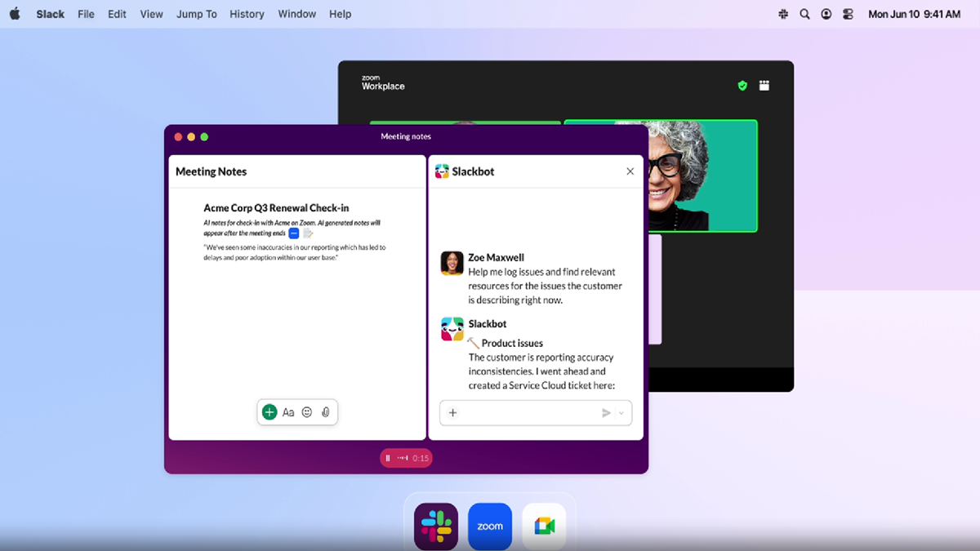
Task: Open the apps grid icon in Zoom toolbar
Action: [764, 85]
